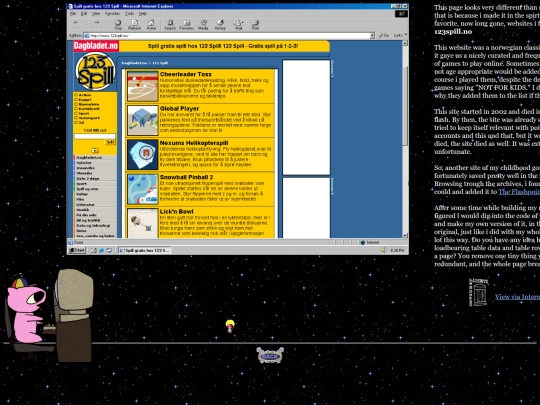This screenshot has width=540, height=405.
Task: Click the Stop icon in the browser toolbar
Action: pos(118,23)
